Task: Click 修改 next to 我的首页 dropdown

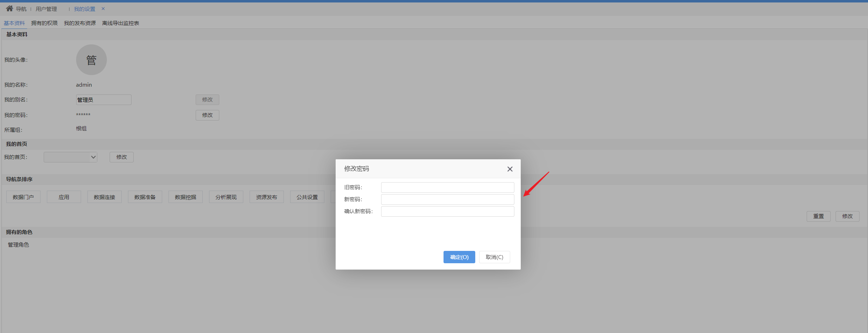Action: tap(122, 157)
